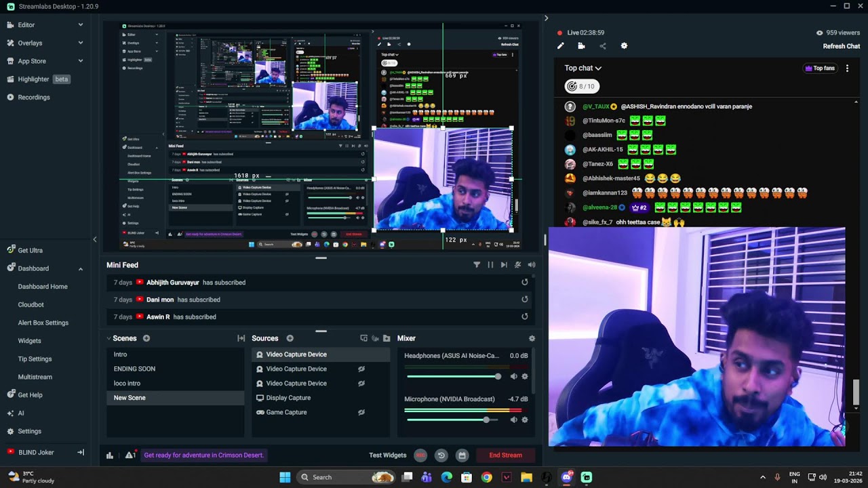Refresh Chat in the chat panel
This screenshot has width=868, height=488.
coord(842,46)
